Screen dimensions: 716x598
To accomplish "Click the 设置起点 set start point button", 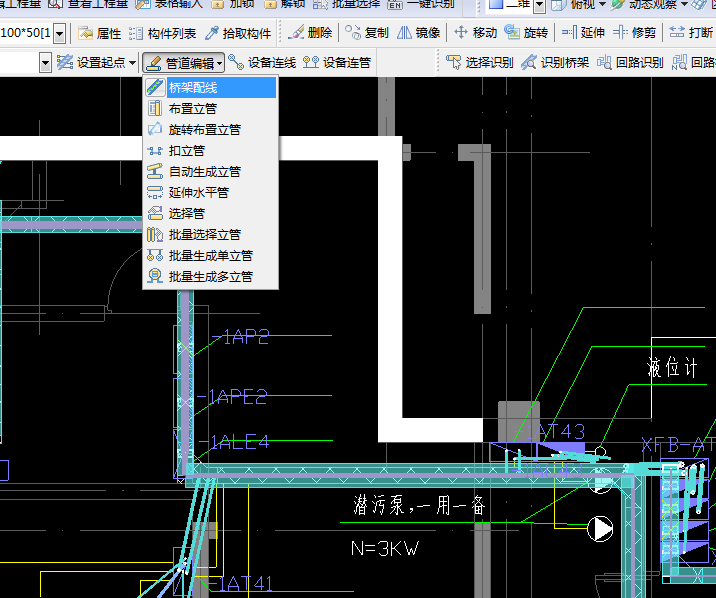I will pyautogui.click(x=91, y=63).
